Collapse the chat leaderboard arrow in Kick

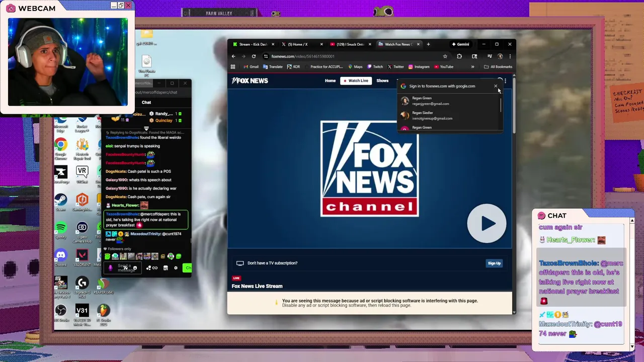click(146, 129)
